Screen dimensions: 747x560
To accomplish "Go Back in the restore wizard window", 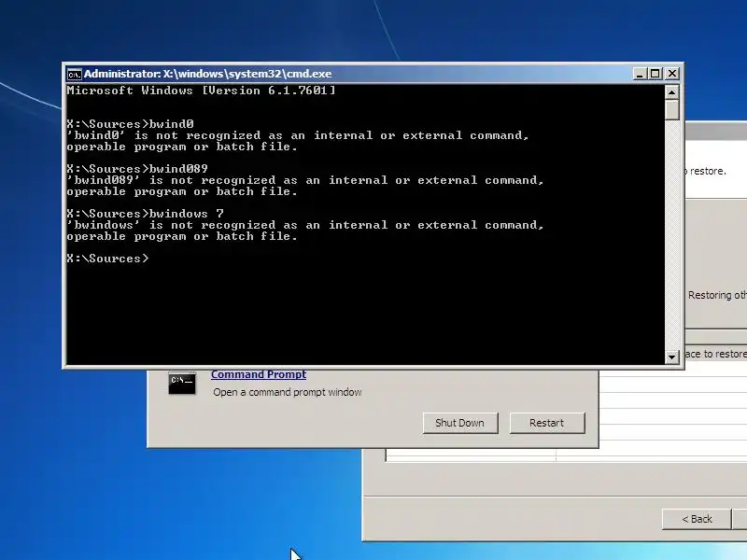I will click(697, 519).
